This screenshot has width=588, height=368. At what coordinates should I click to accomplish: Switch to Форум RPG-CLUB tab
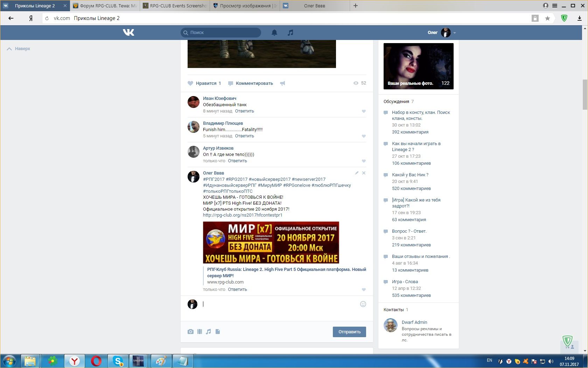tap(105, 6)
